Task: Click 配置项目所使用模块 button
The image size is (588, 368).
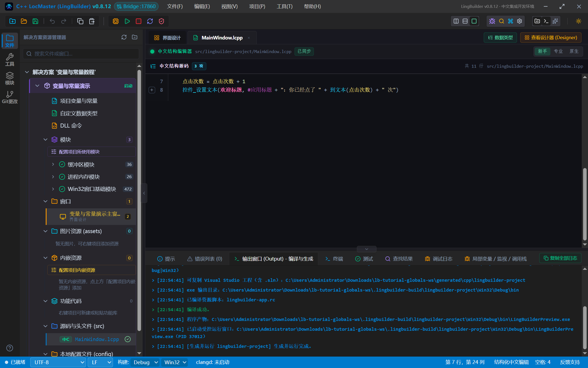Action: pyautogui.click(x=91, y=152)
